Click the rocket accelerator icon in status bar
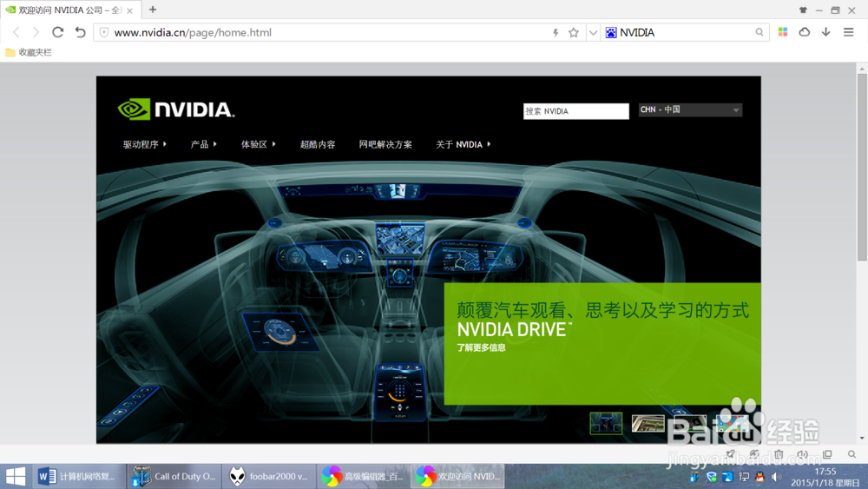The image size is (868, 489). (x=730, y=454)
